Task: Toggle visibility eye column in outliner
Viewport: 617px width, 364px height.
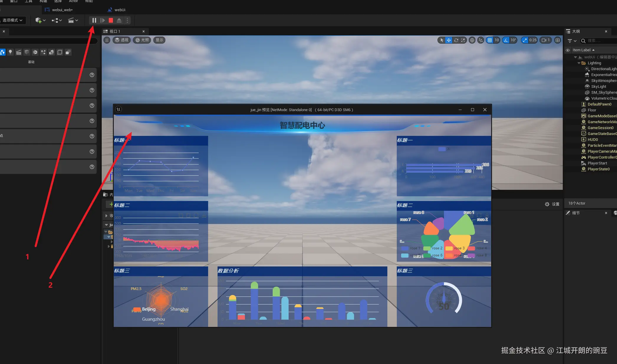Action: pos(568,50)
